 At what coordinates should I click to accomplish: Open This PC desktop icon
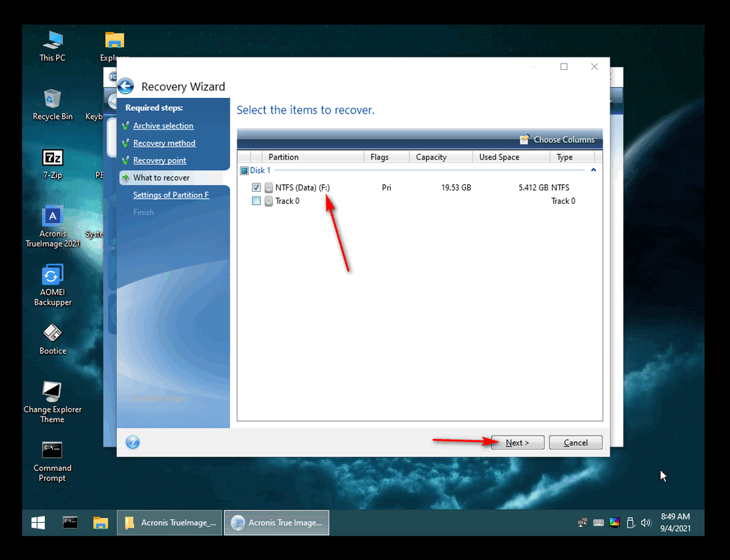pyautogui.click(x=53, y=46)
